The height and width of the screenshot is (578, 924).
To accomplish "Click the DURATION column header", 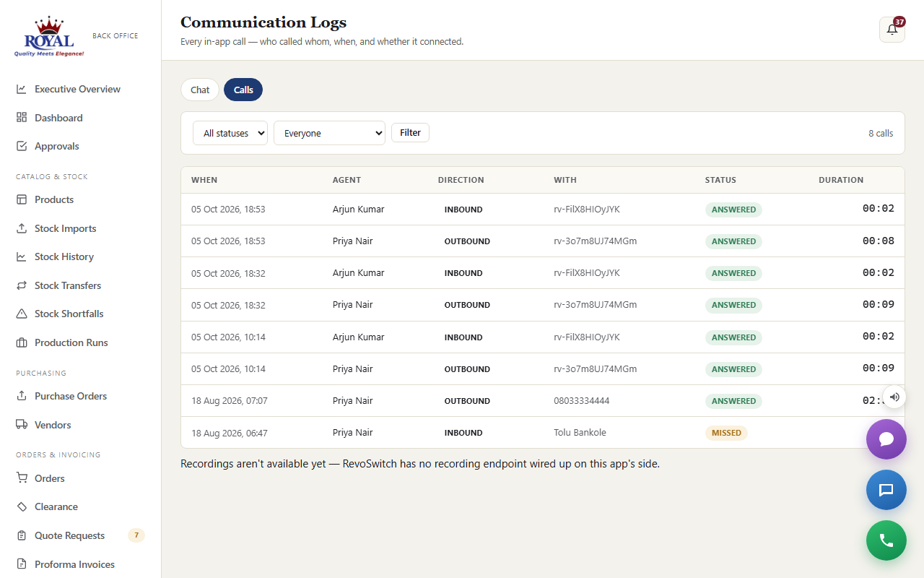I will coord(841,180).
